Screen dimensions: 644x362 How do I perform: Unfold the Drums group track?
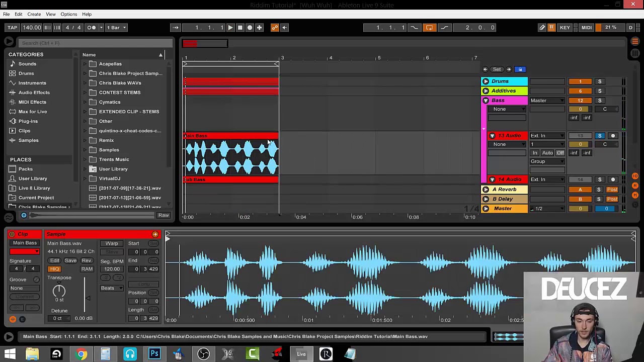486,81
